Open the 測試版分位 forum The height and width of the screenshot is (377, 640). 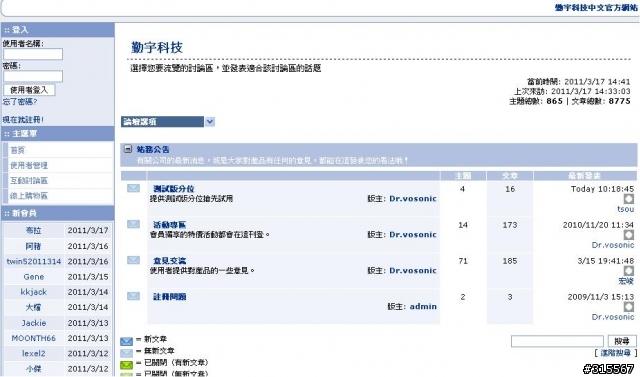tap(173, 188)
